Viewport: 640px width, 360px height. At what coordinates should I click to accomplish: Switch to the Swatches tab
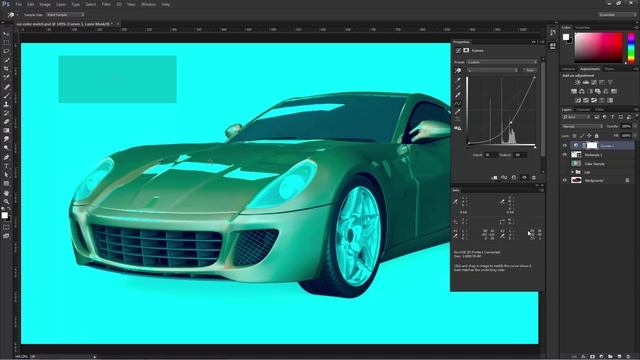point(582,28)
